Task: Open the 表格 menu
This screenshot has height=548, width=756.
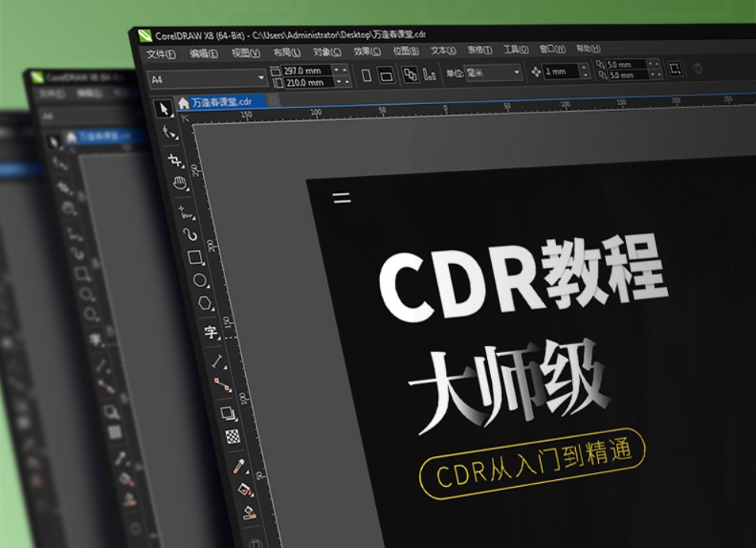Action: point(479,50)
